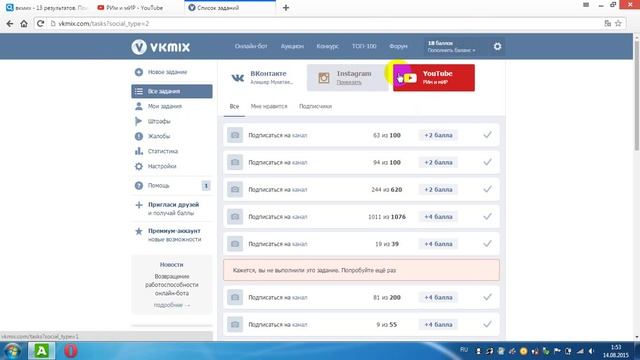This screenshot has height=360, width=640.
Task: Click the green A taskbar application
Action: 42,351
